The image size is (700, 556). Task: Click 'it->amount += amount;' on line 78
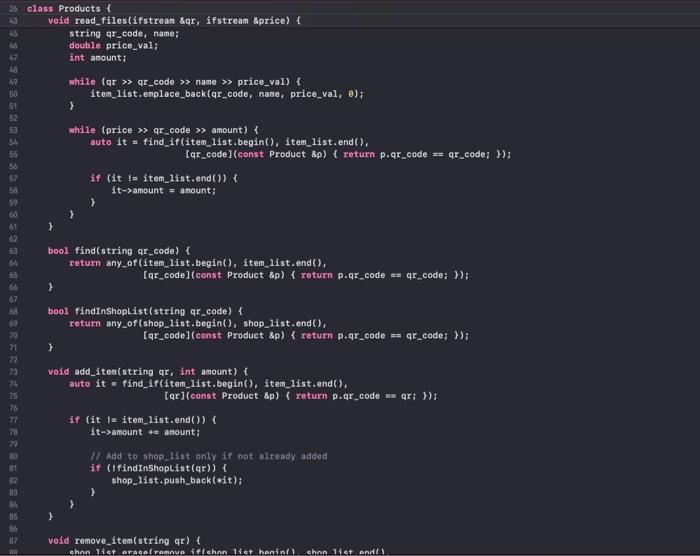tap(145, 432)
